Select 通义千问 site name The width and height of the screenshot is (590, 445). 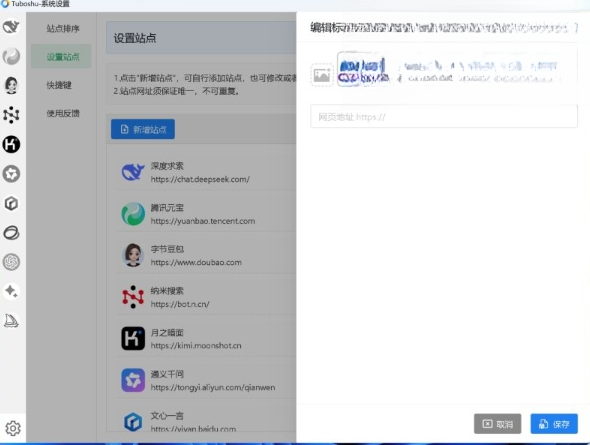(x=167, y=374)
